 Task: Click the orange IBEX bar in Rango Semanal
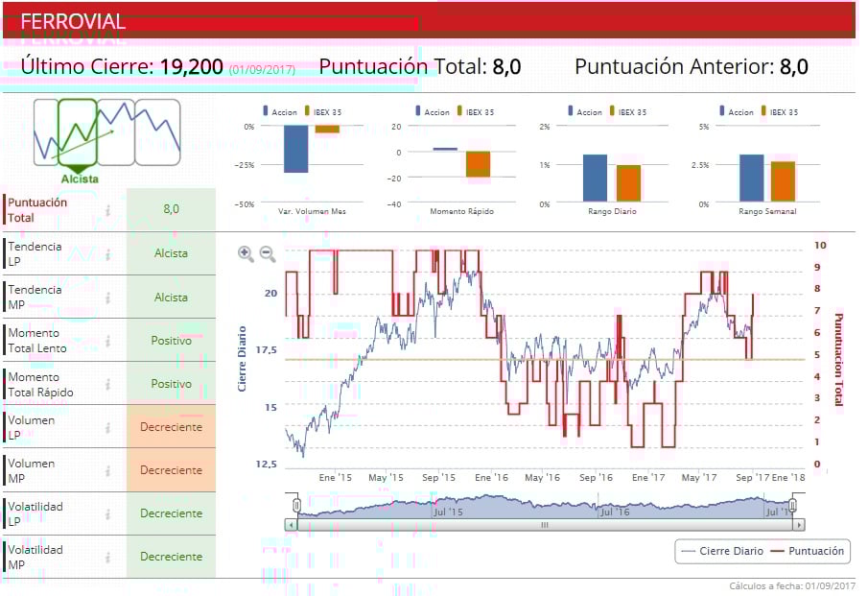coord(783,181)
